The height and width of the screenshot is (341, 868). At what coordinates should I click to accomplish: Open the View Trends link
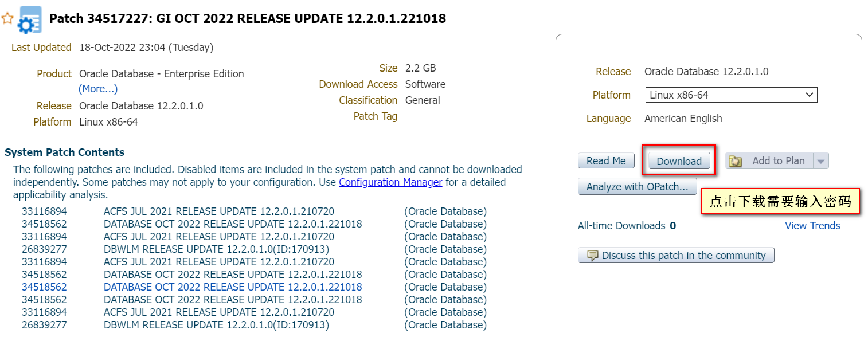pos(812,226)
